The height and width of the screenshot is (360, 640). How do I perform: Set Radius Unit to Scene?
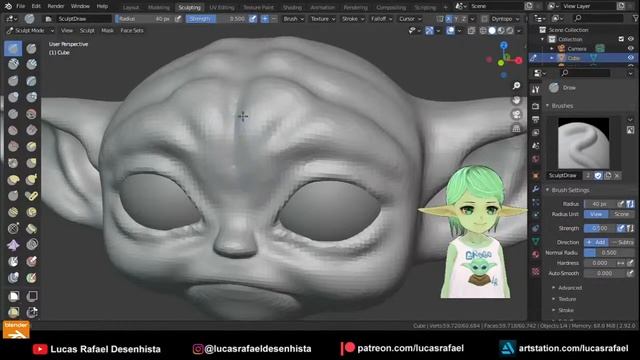point(621,214)
